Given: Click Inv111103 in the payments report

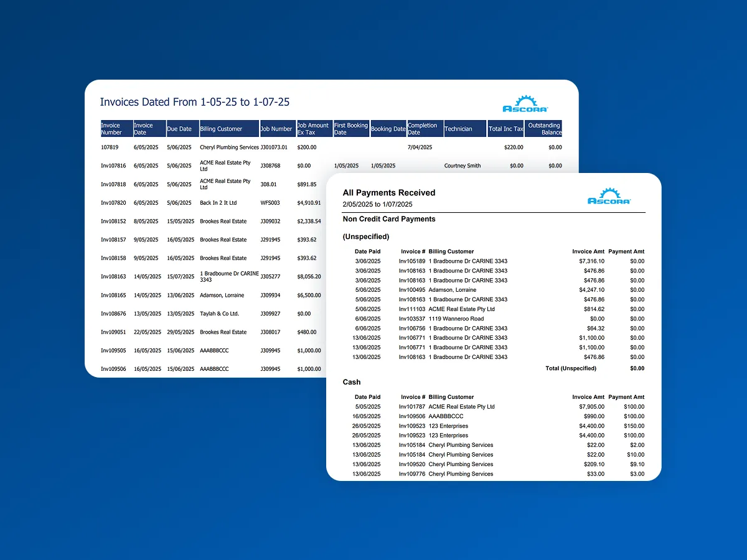Looking at the screenshot, I should tap(412, 309).
